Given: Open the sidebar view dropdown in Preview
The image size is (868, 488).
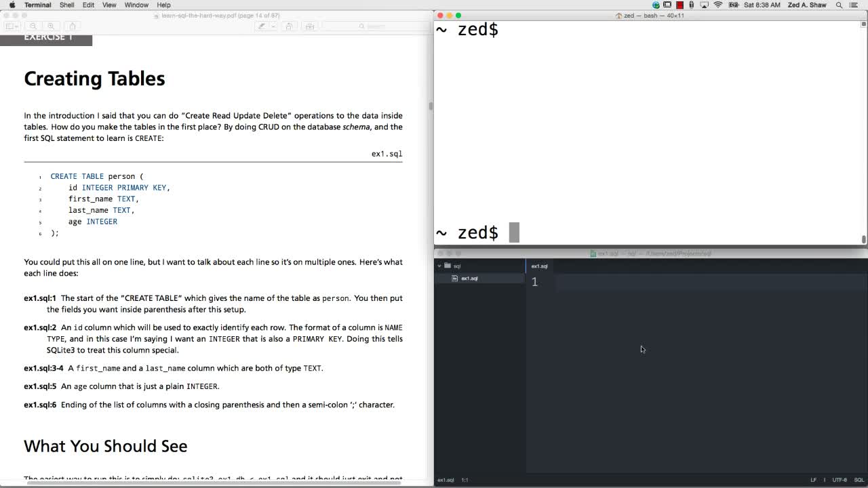Looking at the screenshot, I should click(x=12, y=26).
